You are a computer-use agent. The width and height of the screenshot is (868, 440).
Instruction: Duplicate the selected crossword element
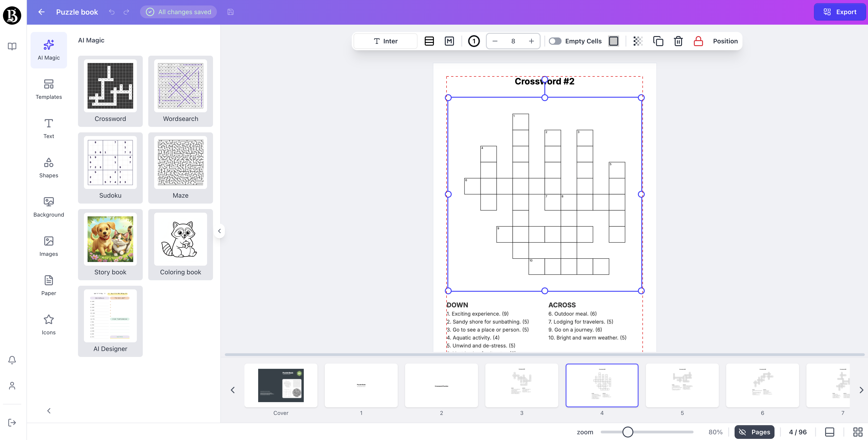coord(658,41)
